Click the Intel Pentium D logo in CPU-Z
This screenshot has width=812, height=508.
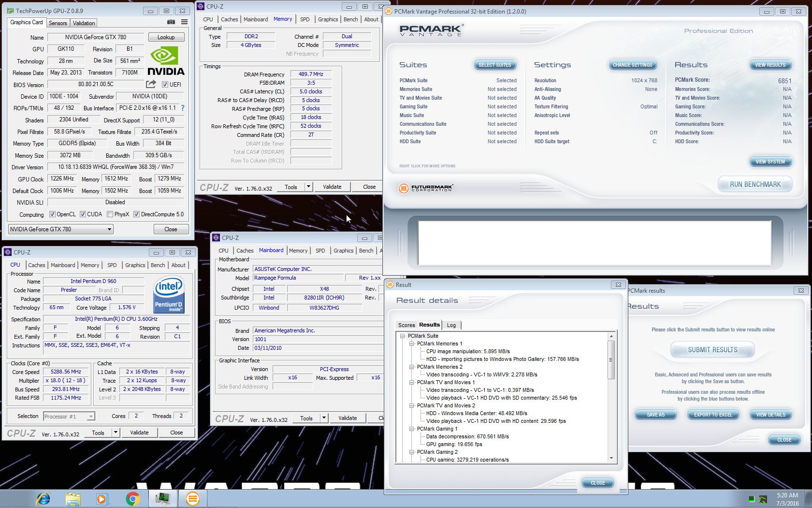tap(168, 295)
